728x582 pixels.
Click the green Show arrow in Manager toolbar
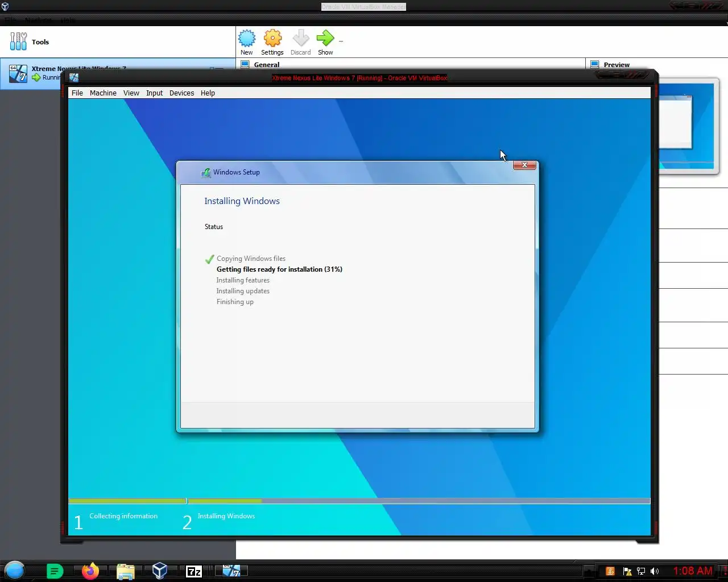[325, 39]
